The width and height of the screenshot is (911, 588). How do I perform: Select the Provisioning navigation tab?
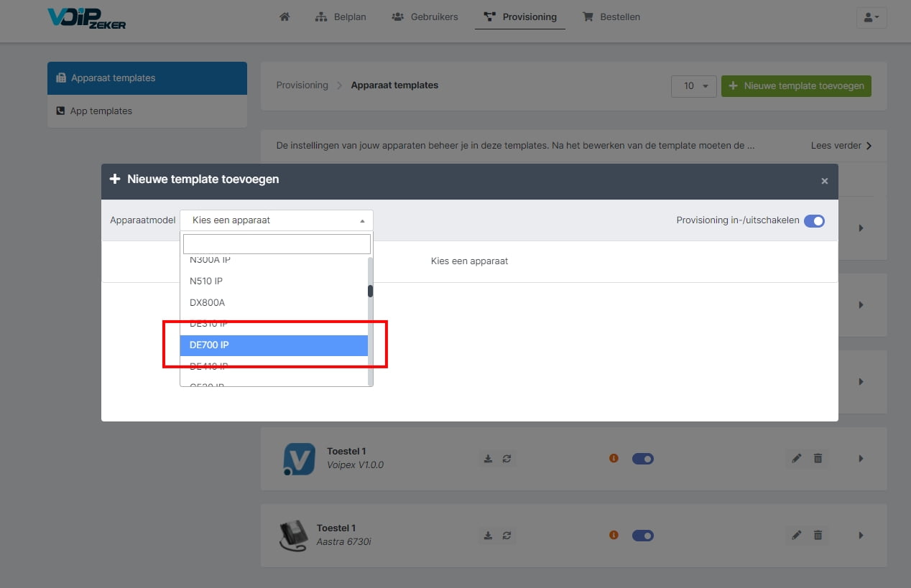point(520,17)
